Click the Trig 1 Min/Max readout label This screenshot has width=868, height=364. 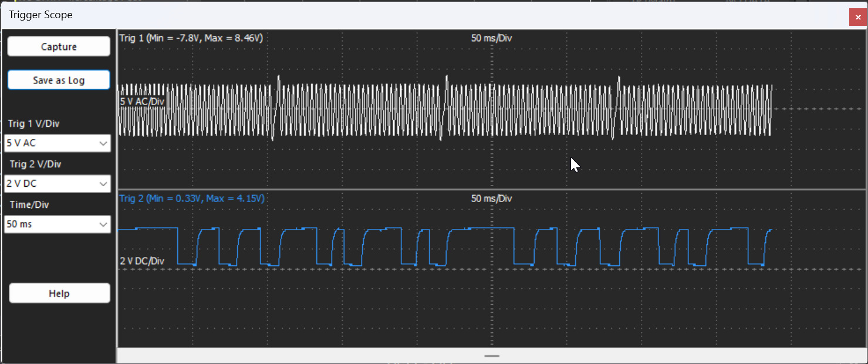tap(191, 38)
